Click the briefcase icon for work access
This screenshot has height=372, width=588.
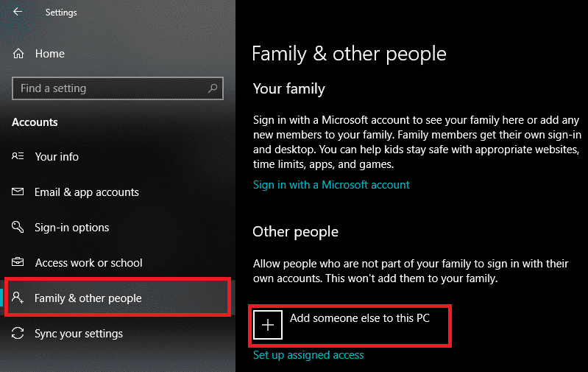pos(18,262)
